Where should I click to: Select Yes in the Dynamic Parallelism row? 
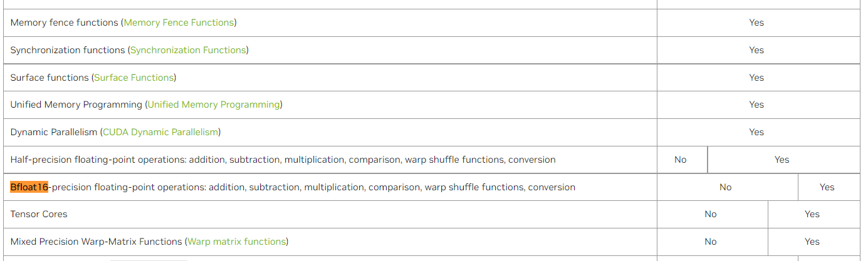[756, 132]
